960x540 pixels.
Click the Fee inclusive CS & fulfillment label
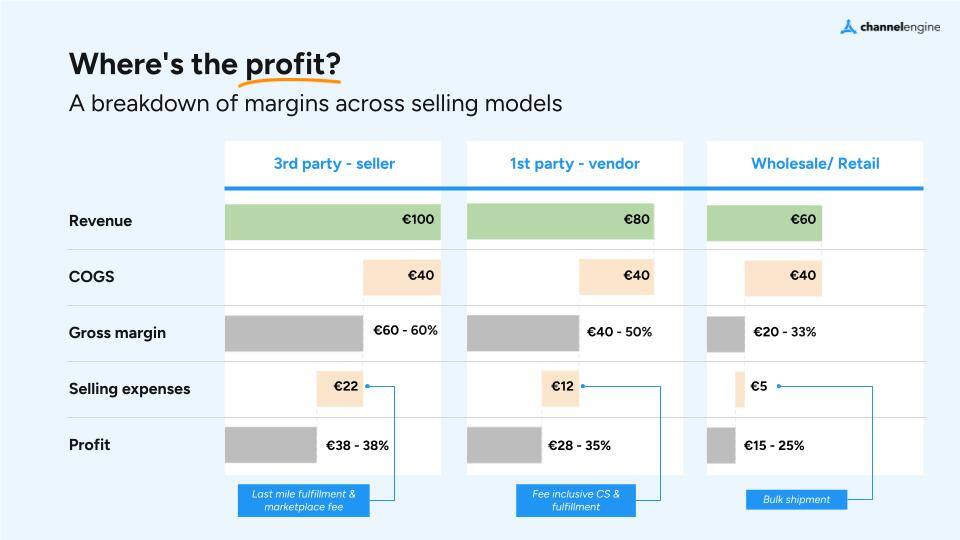pyautogui.click(x=576, y=500)
